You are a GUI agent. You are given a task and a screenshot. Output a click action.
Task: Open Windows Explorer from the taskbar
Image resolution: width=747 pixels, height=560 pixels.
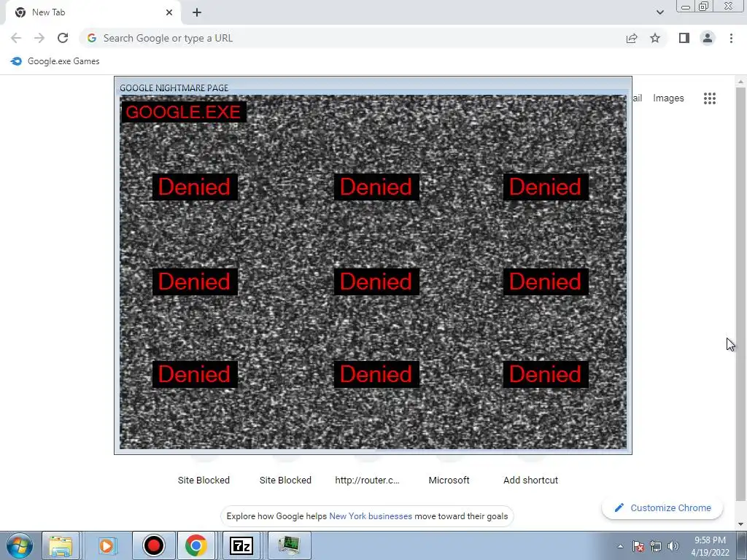(61, 545)
